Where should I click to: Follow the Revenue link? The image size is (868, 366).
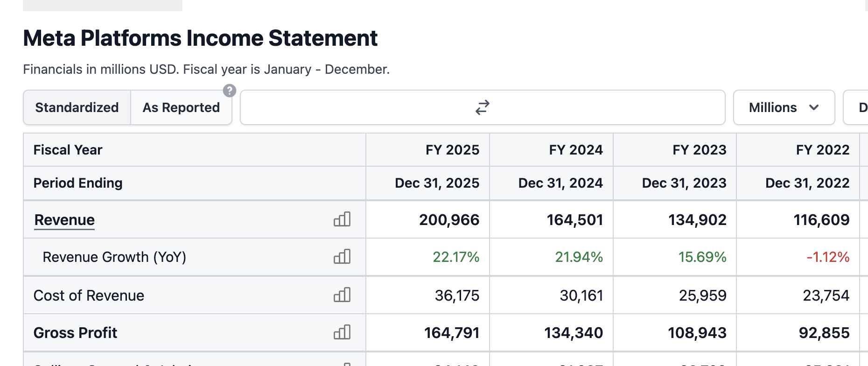point(64,220)
